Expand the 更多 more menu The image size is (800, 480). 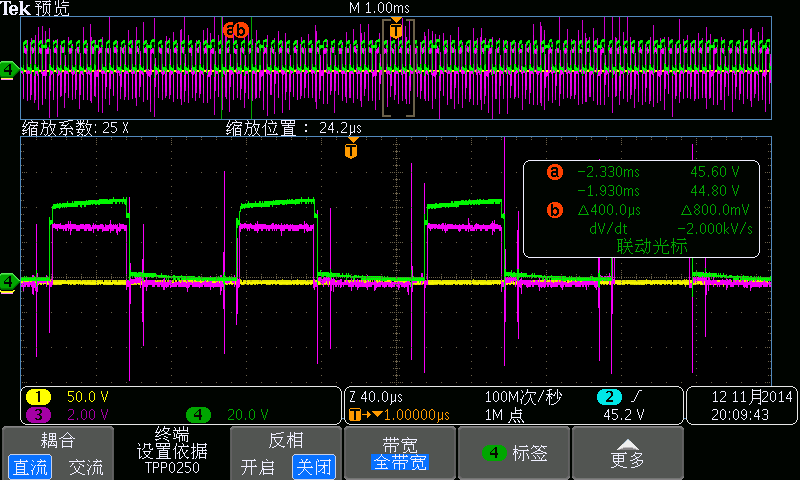(x=628, y=453)
